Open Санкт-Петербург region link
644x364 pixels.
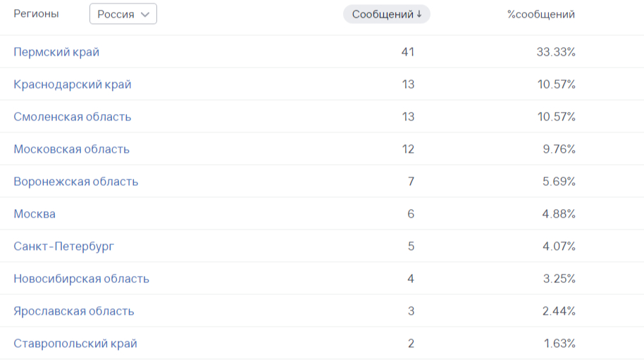[x=64, y=246]
